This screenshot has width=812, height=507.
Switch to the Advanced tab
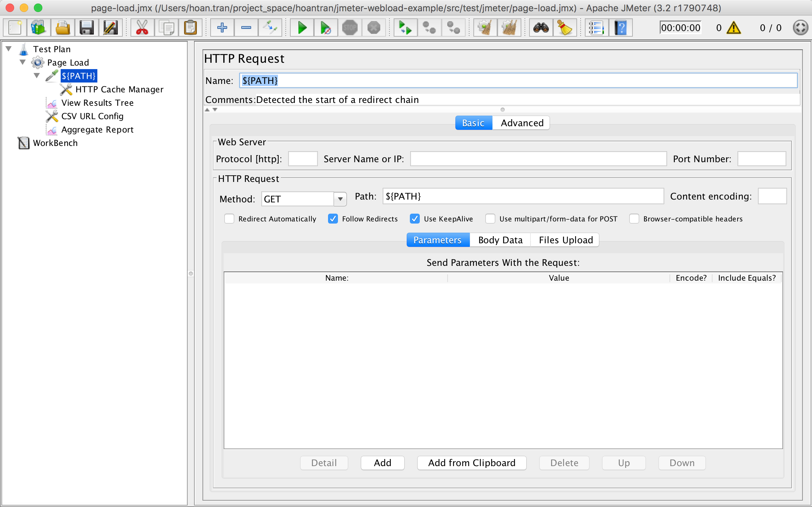(x=522, y=123)
